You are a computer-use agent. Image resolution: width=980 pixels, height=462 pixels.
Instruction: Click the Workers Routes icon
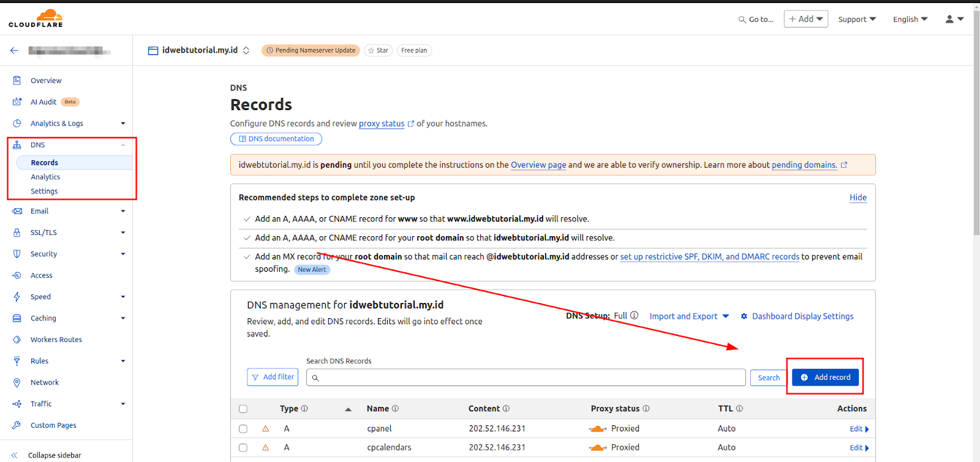[x=17, y=340]
